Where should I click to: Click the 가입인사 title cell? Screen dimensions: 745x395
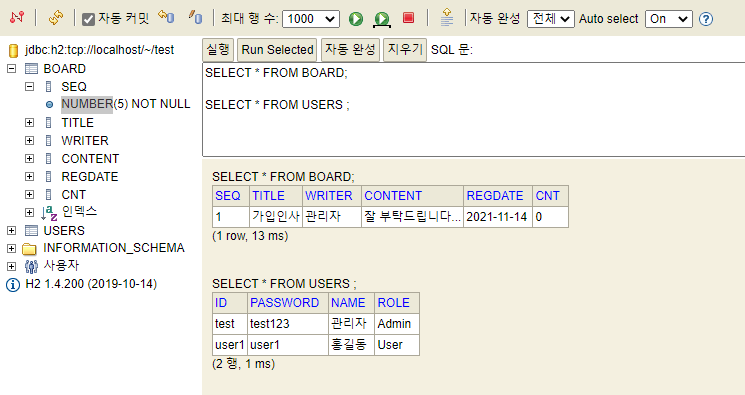pyautogui.click(x=276, y=217)
